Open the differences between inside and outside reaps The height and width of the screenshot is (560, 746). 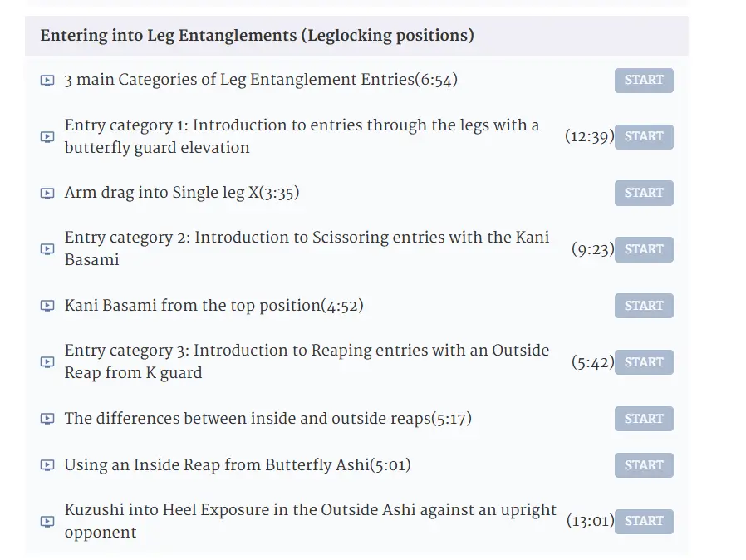pos(267,419)
